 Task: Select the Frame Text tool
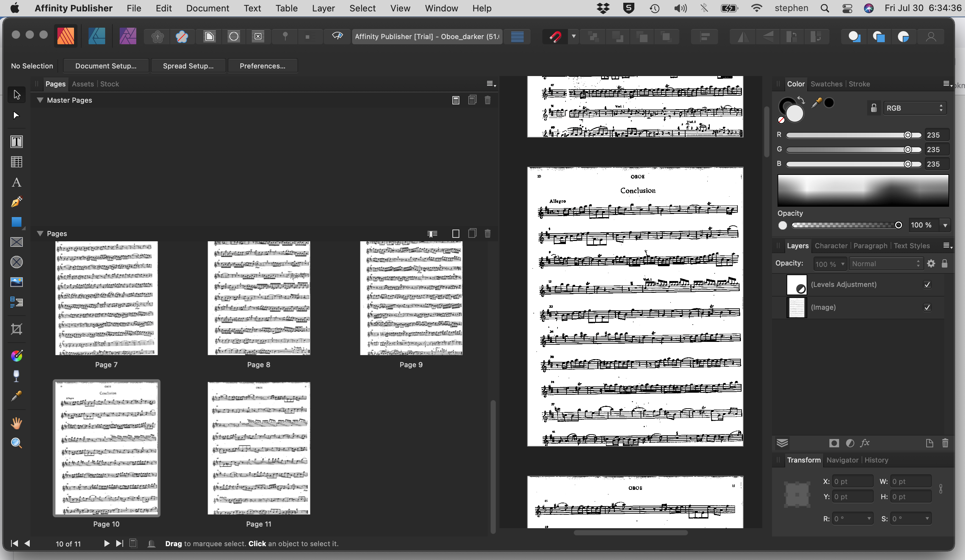click(17, 142)
